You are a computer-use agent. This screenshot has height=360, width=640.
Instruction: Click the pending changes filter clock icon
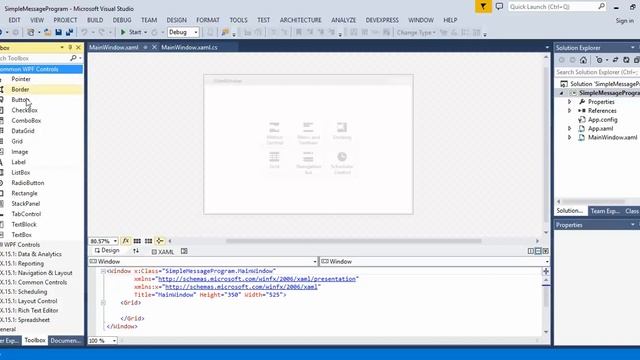(599, 60)
